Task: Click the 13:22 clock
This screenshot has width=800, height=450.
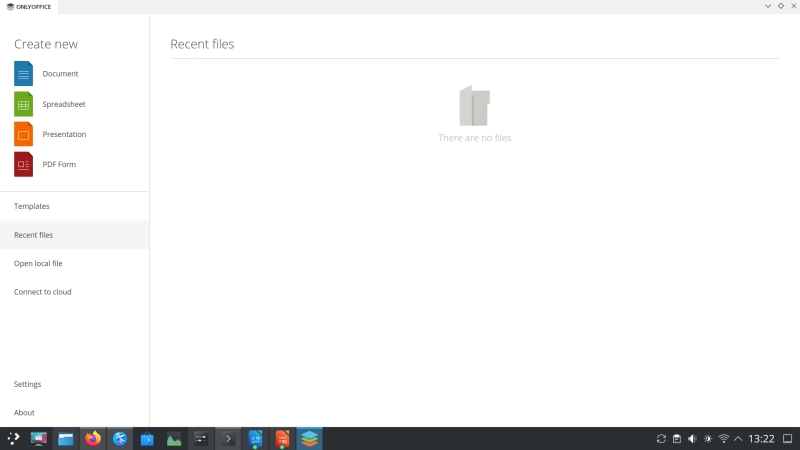Action: (761, 439)
